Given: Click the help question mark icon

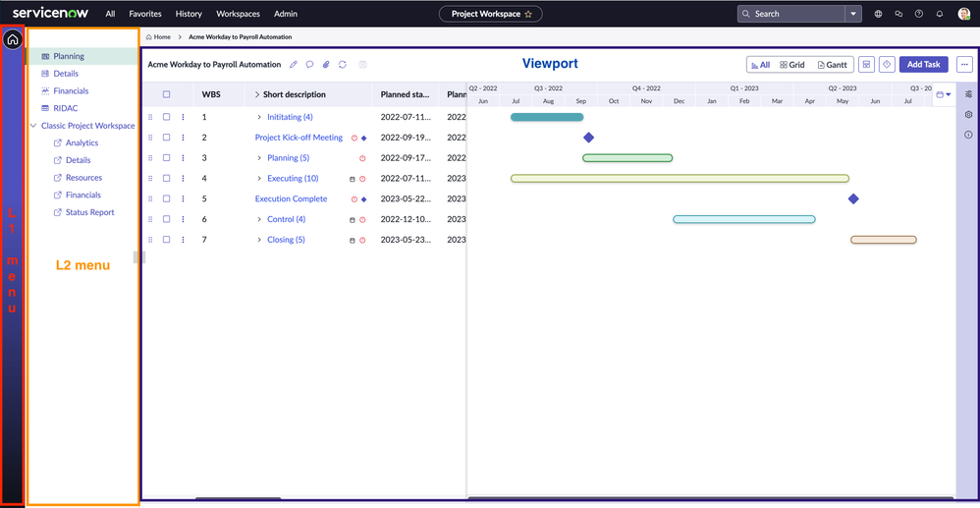Looking at the screenshot, I should [919, 14].
